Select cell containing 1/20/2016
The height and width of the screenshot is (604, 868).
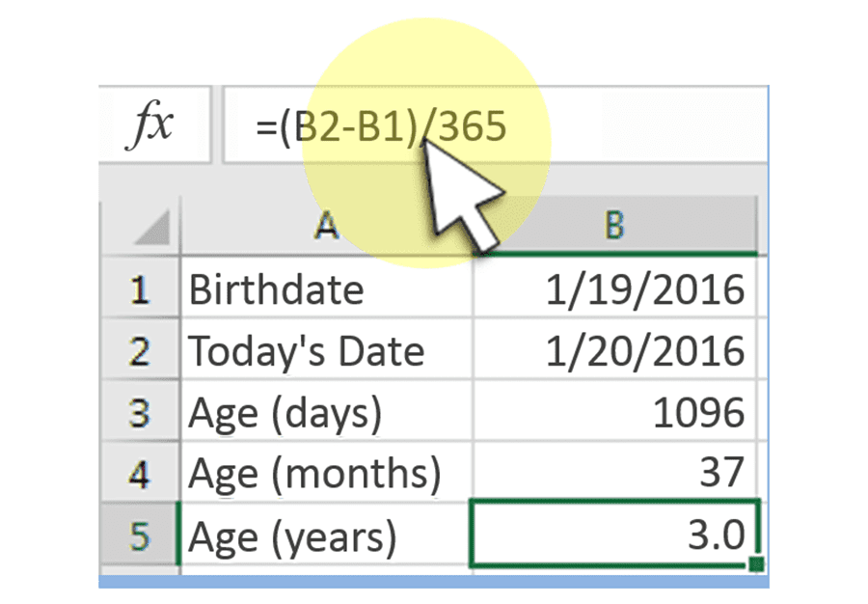coord(614,349)
